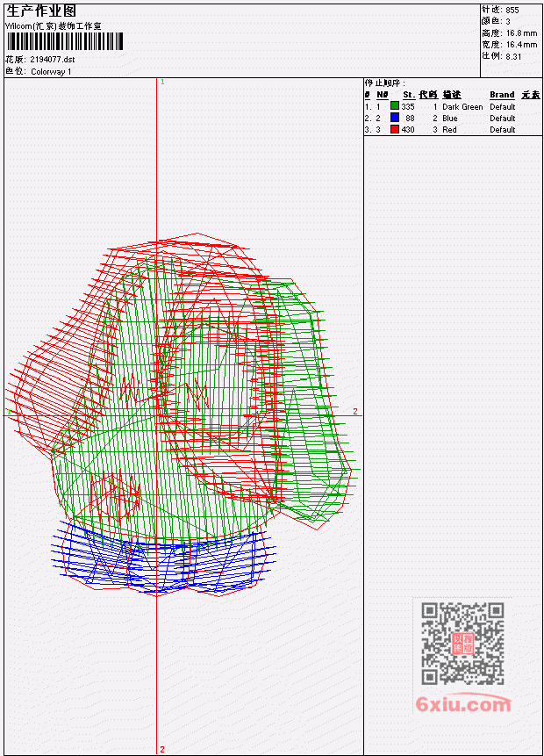The height and width of the screenshot is (756, 544).
Task: Click the QR code image
Action: tap(462, 644)
